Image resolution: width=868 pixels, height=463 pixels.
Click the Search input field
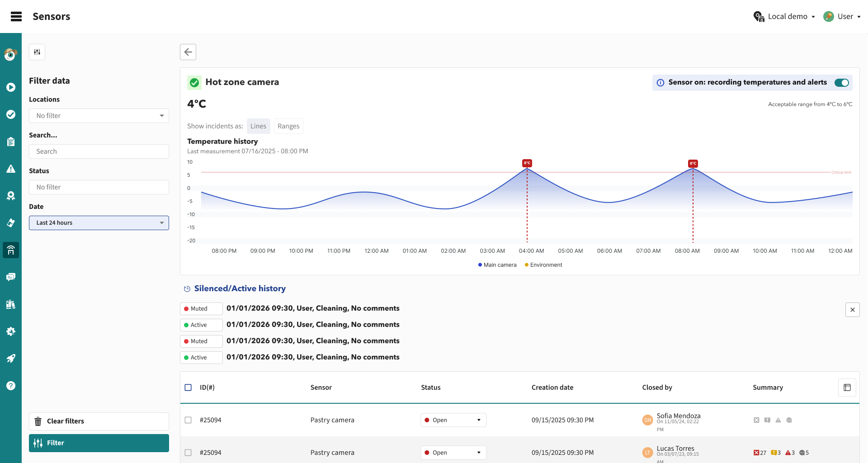(99, 151)
